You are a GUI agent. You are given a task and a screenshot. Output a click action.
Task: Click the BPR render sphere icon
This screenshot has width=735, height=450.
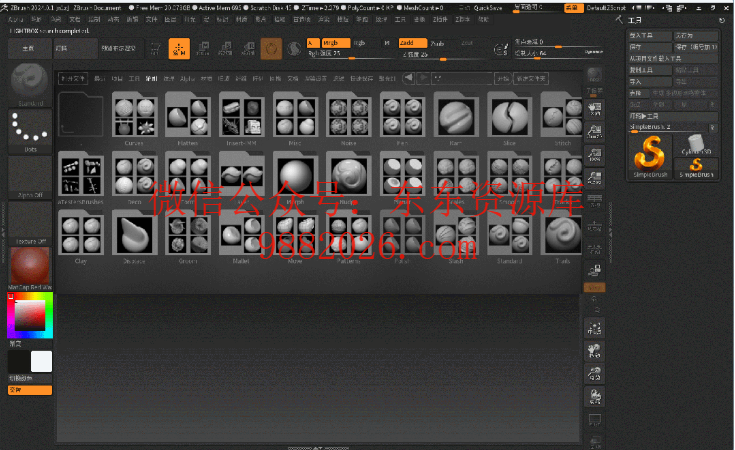594,74
